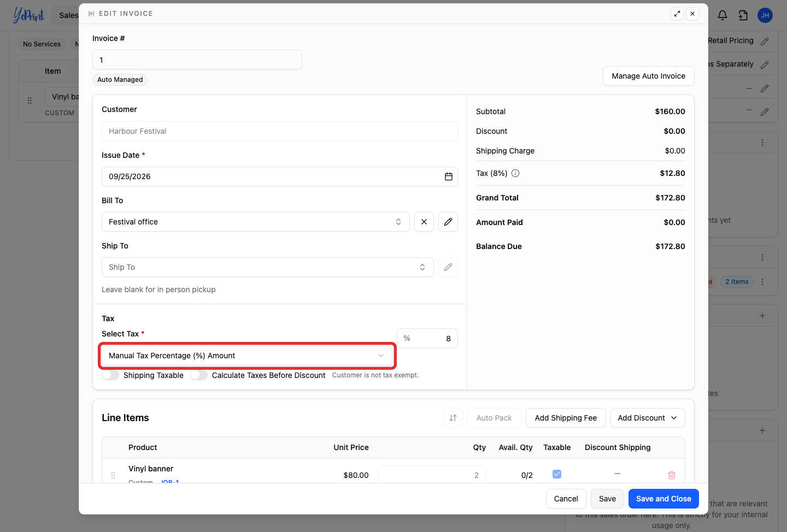
Task: Open the Ship To address dropdown
Action: [268, 267]
